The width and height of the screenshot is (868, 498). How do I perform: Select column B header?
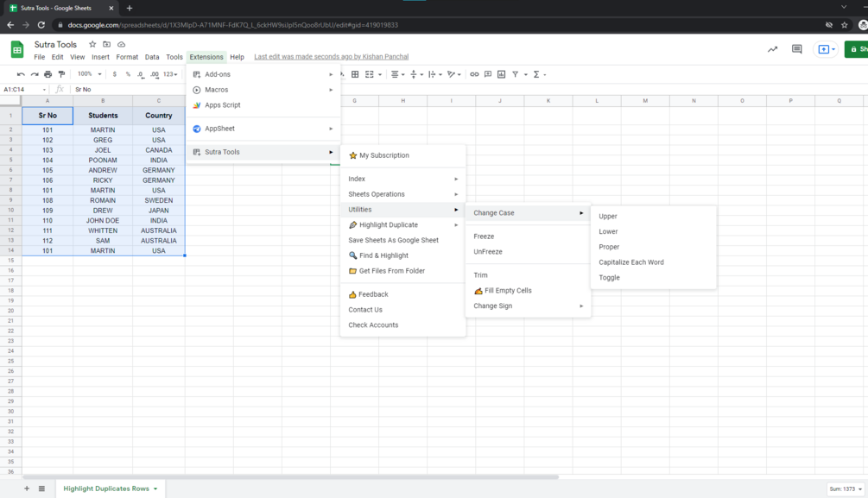[103, 101]
